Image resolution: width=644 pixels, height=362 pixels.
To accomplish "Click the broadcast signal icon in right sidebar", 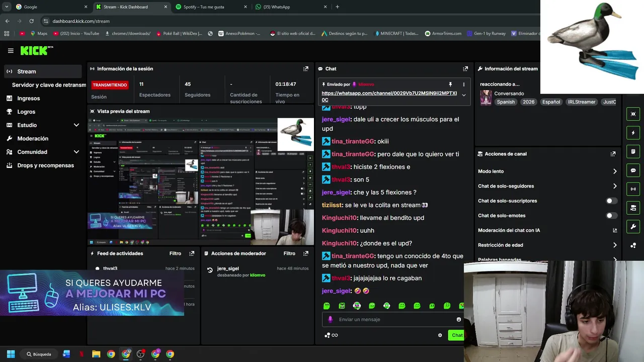I will pyautogui.click(x=633, y=189).
